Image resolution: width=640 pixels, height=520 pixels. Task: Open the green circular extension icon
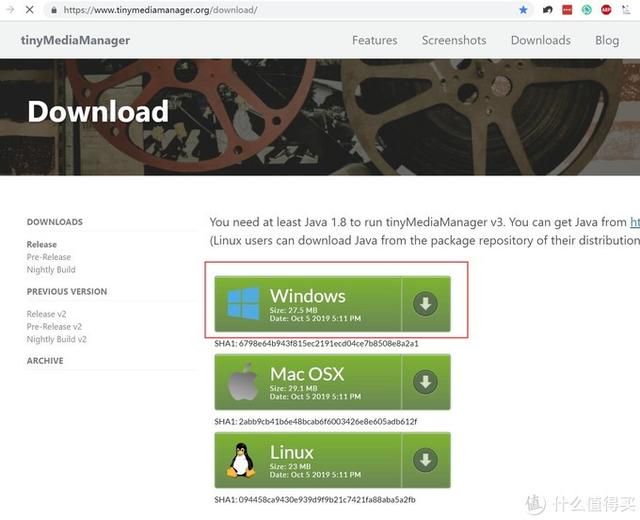pyautogui.click(x=587, y=10)
